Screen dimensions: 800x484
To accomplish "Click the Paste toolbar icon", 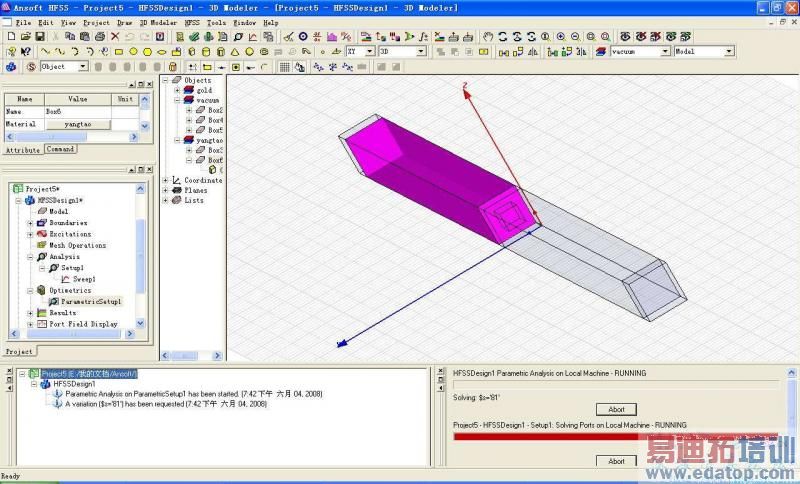I will tap(85, 37).
